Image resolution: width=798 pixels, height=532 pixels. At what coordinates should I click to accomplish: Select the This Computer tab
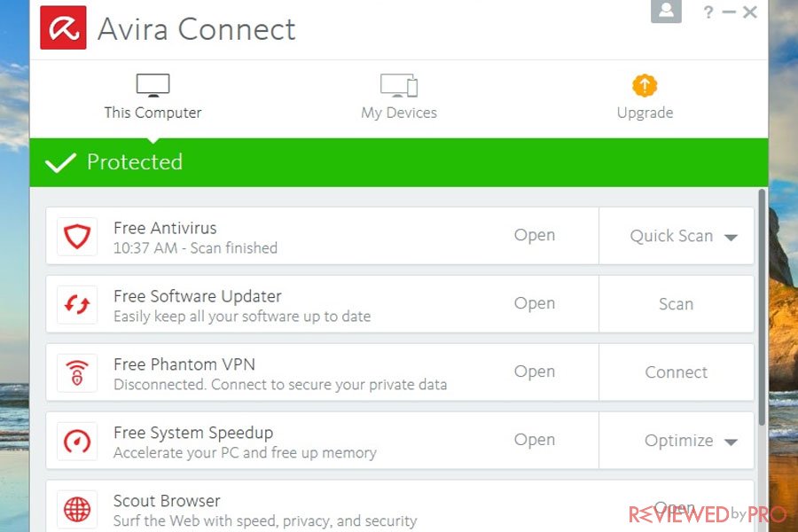click(x=153, y=98)
